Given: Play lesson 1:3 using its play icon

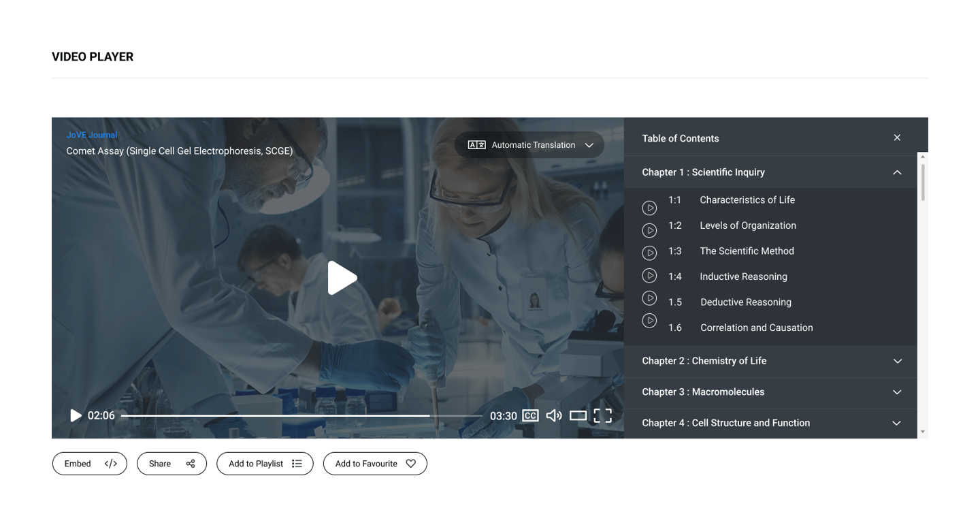Looking at the screenshot, I should tap(649, 253).
